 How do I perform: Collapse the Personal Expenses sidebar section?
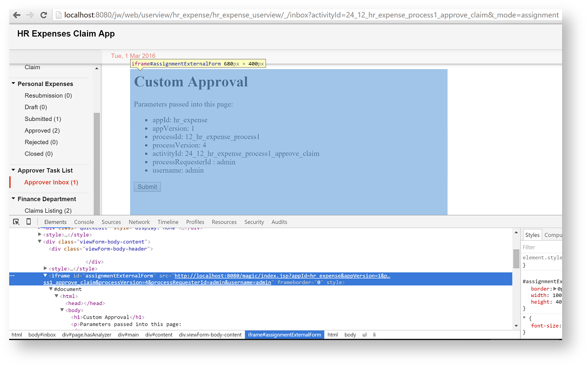(x=13, y=84)
